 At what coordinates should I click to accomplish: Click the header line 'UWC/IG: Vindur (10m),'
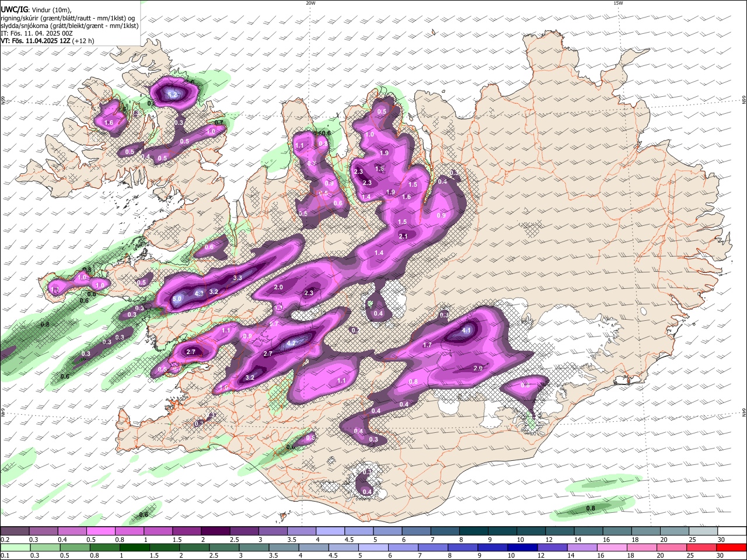[36, 10]
